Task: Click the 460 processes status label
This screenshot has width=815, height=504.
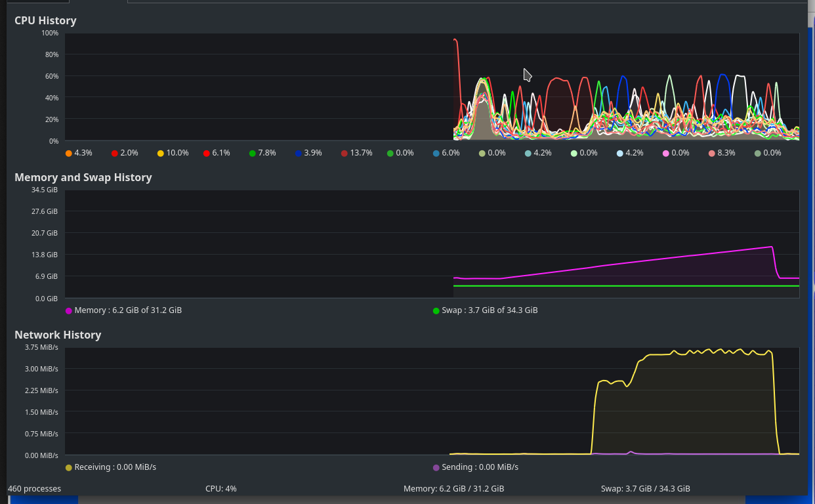Action: (36, 488)
